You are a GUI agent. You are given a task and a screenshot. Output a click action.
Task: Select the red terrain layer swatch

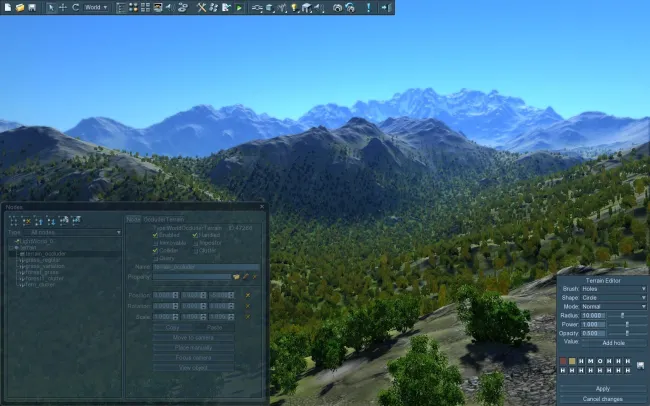pyautogui.click(x=563, y=361)
